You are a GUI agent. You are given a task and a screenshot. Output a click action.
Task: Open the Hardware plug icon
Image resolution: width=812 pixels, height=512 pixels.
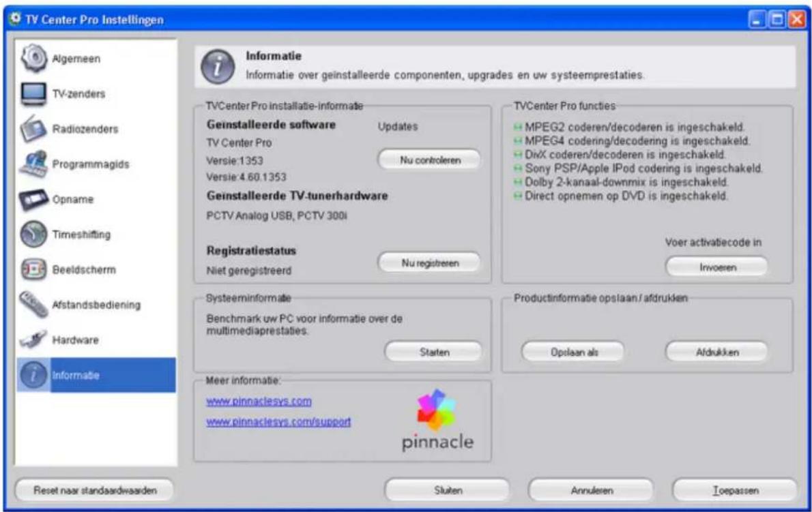tap(33, 340)
